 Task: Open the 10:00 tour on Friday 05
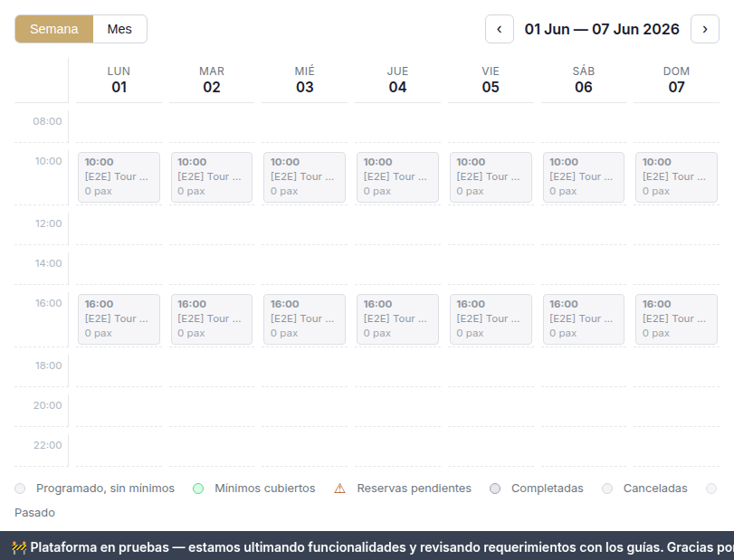click(x=491, y=177)
